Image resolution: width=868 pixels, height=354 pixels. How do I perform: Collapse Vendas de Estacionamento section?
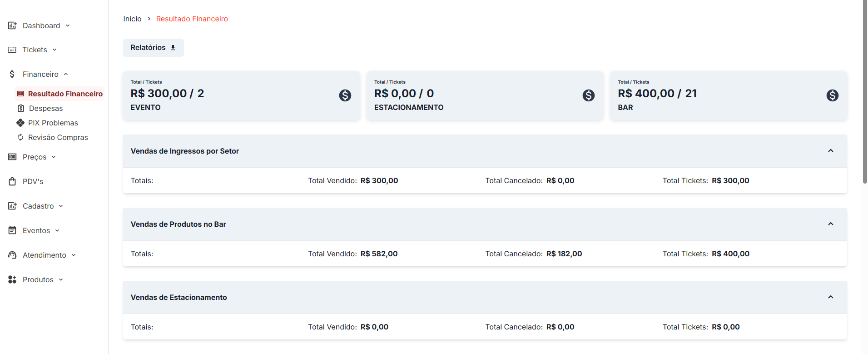coord(830,297)
